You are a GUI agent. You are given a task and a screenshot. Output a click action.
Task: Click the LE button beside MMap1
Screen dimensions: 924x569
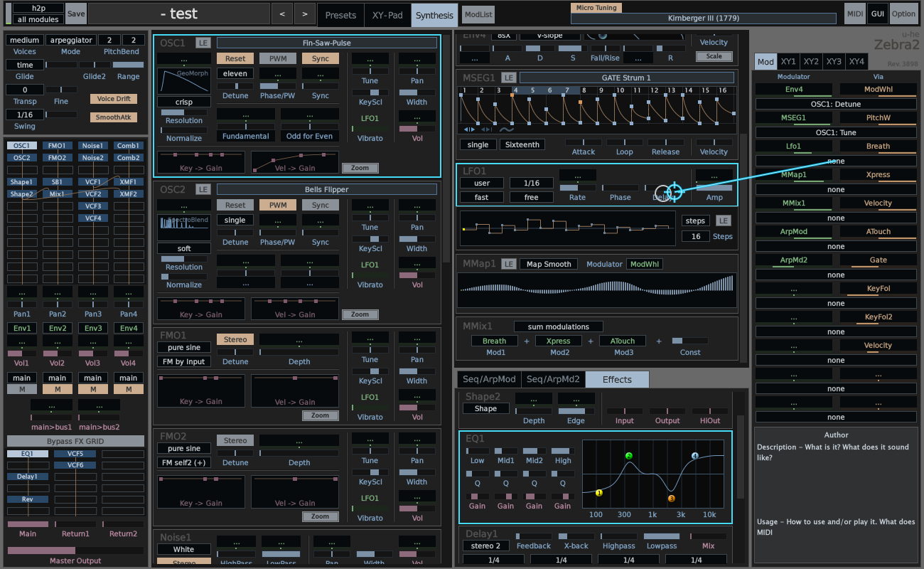[509, 264]
